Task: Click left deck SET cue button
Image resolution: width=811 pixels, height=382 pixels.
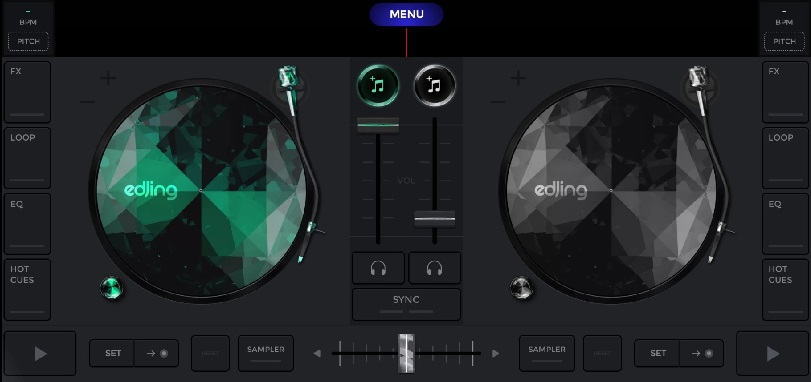Action: tap(112, 353)
